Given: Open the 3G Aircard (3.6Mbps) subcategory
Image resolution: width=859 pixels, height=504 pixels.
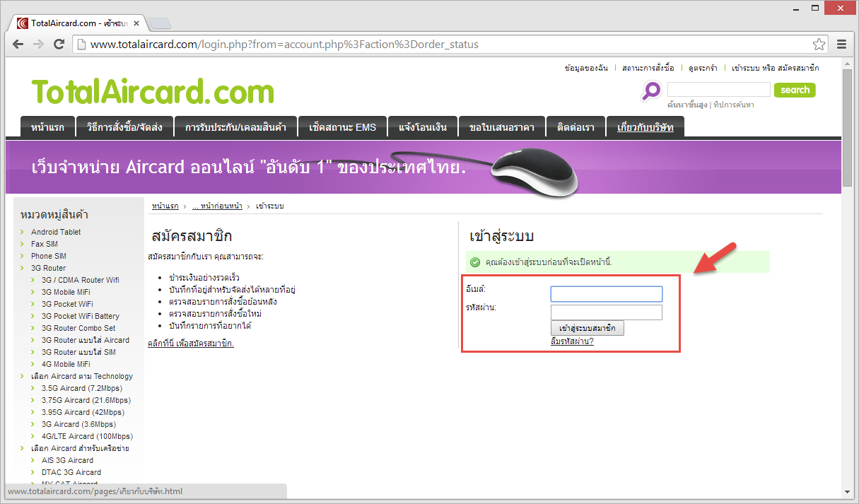Looking at the screenshot, I should (78, 424).
